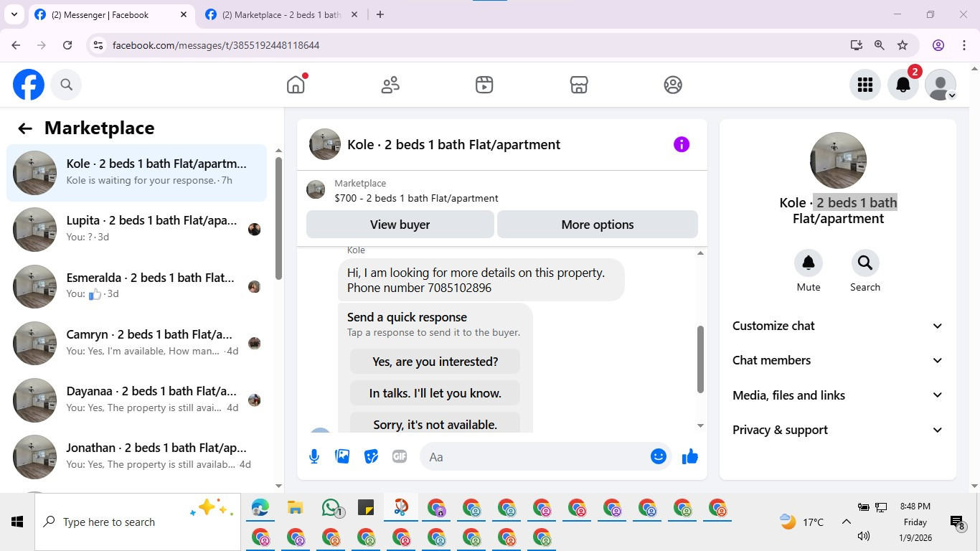Click the chat messages scrollbar thumb
The width and height of the screenshot is (980, 551).
[701, 359]
